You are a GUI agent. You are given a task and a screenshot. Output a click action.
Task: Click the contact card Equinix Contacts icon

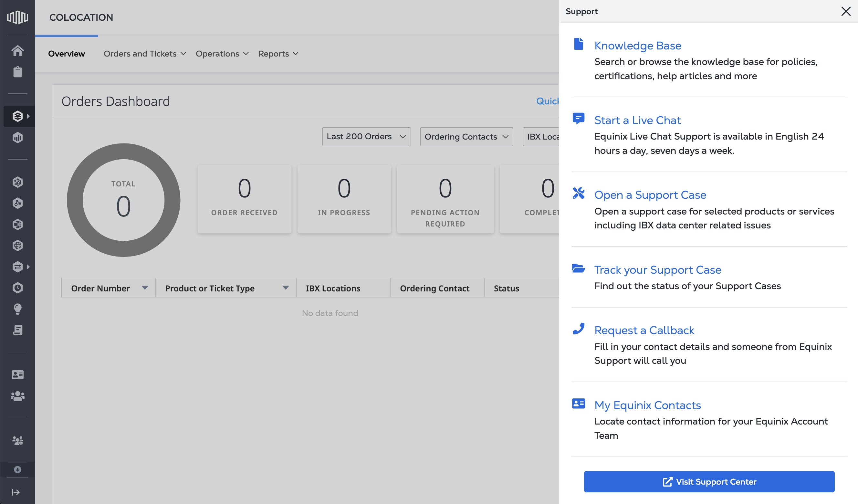click(x=579, y=404)
